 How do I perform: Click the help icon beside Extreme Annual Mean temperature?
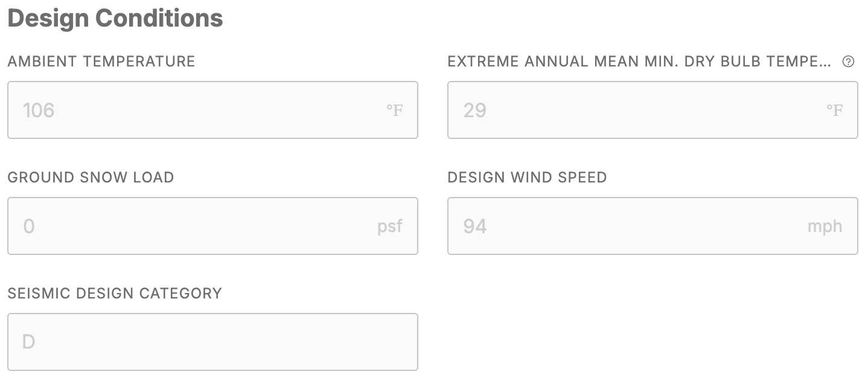(847, 61)
